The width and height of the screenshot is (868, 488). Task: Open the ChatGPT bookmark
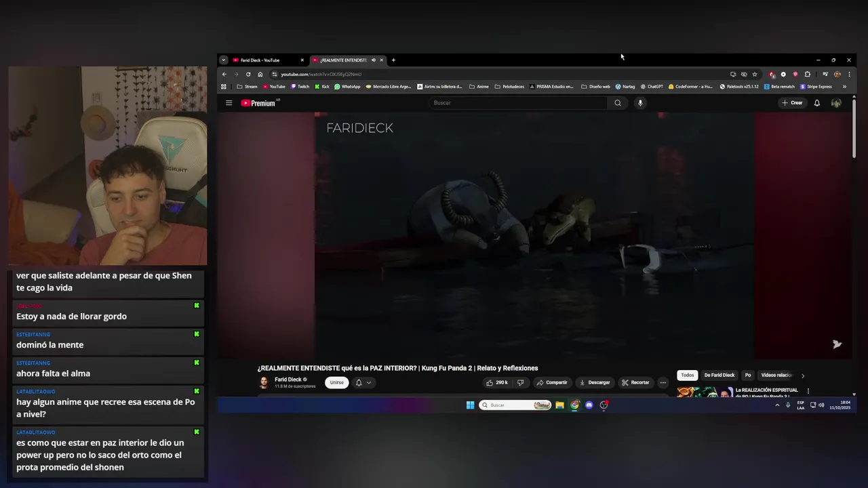point(651,87)
